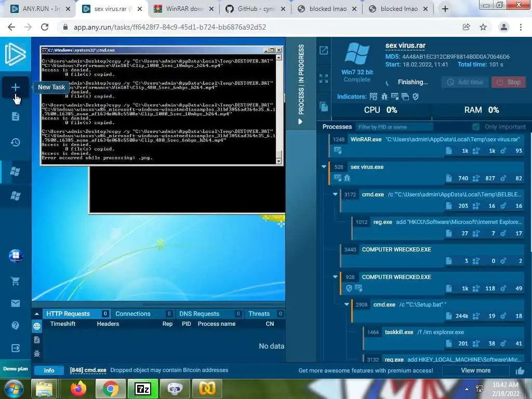
Task: Collapse cmd.exe 3172 process children
Action: [x=335, y=194]
